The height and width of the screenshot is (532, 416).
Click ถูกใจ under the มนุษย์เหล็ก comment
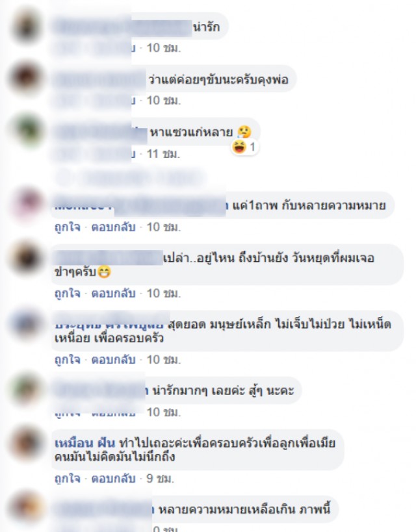click(x=68, y=359)
